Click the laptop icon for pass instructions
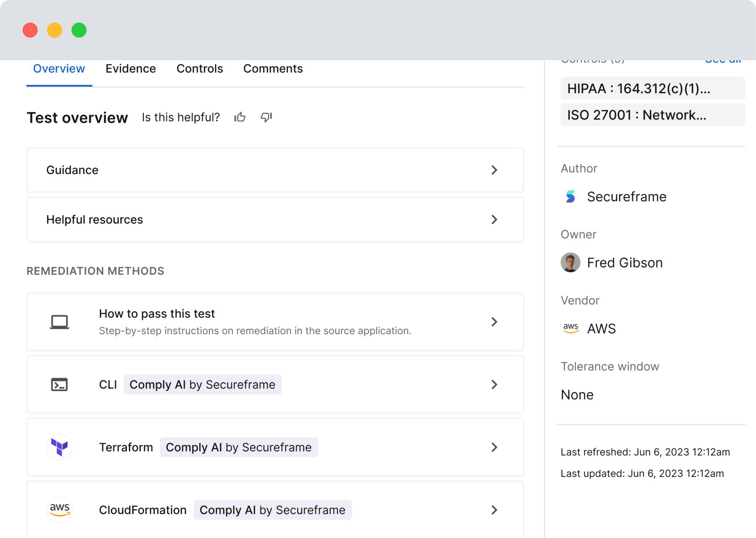This screenshot has height=538, width=756. coord(60,322)
